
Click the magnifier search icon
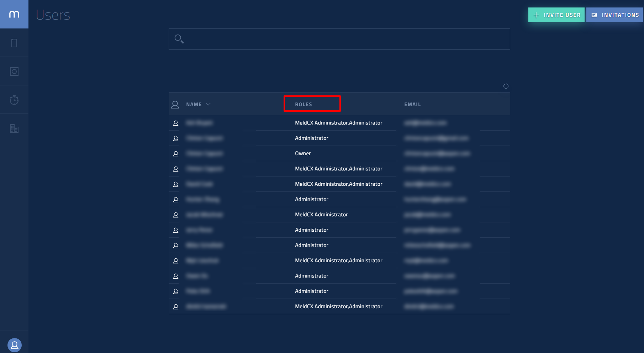[x=179, y=39]
